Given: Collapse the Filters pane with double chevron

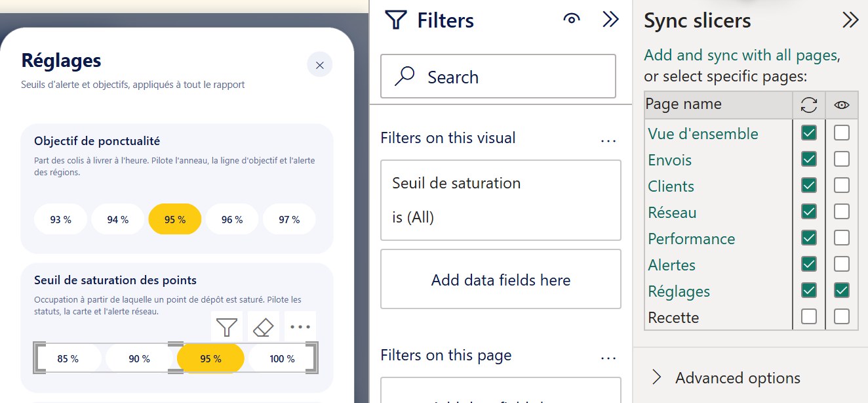Looking at the screenshot, I should (610, 20).
